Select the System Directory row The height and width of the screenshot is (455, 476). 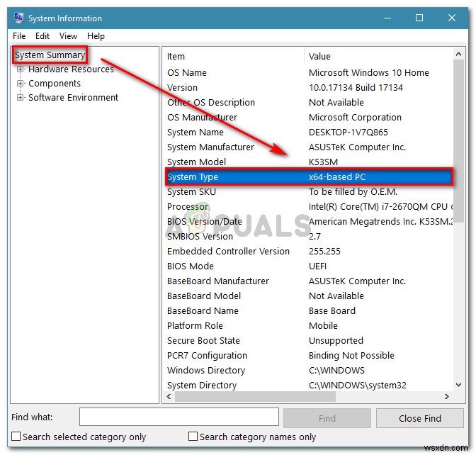(308, 385)
